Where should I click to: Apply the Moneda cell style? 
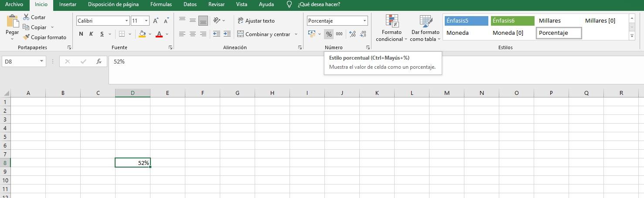pyautogui.click(x=458, y=33)
